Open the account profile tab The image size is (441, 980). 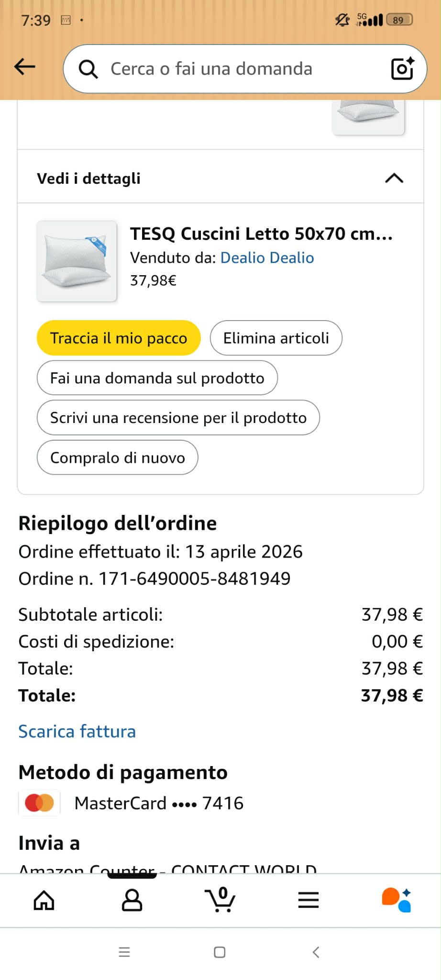132,900
